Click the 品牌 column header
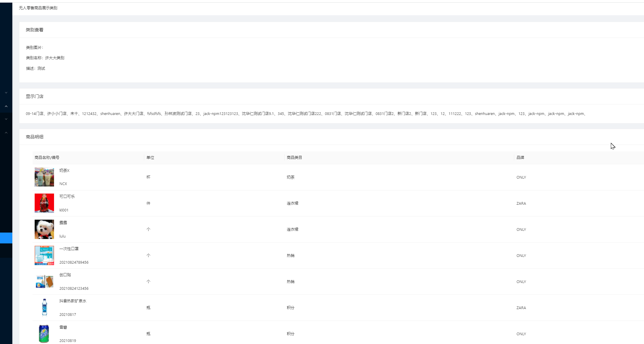 point(520,157)
